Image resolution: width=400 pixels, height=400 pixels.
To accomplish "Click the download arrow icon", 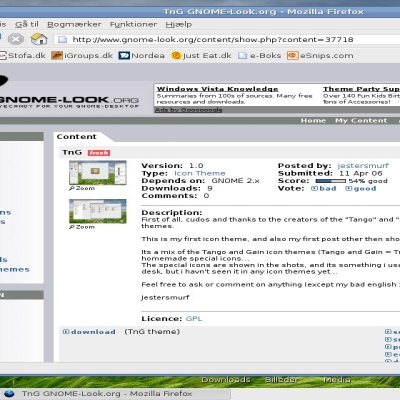I will coord(66,332).
